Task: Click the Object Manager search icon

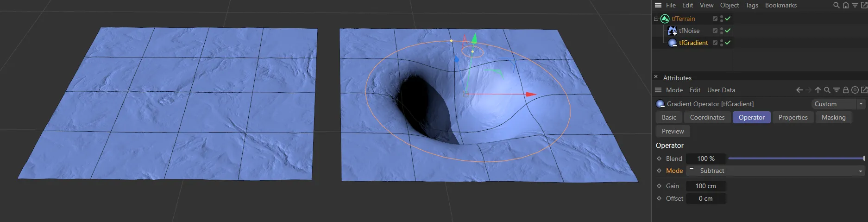Action: [x=837, y=5]
